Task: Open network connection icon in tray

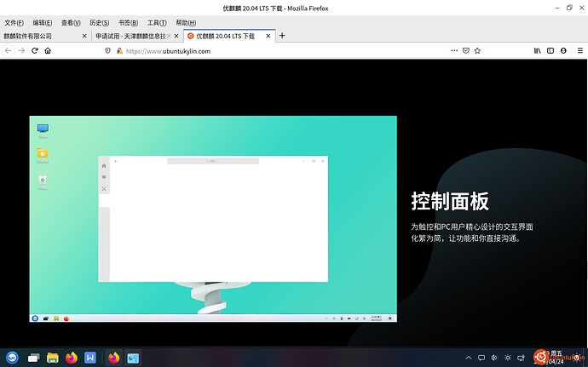Action: pos(521,358)
